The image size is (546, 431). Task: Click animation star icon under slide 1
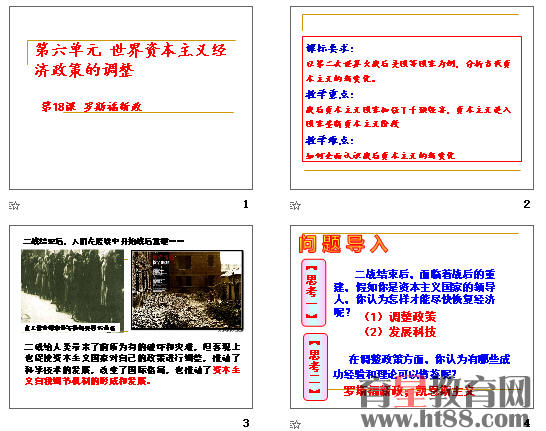click(x=14, y=205)
